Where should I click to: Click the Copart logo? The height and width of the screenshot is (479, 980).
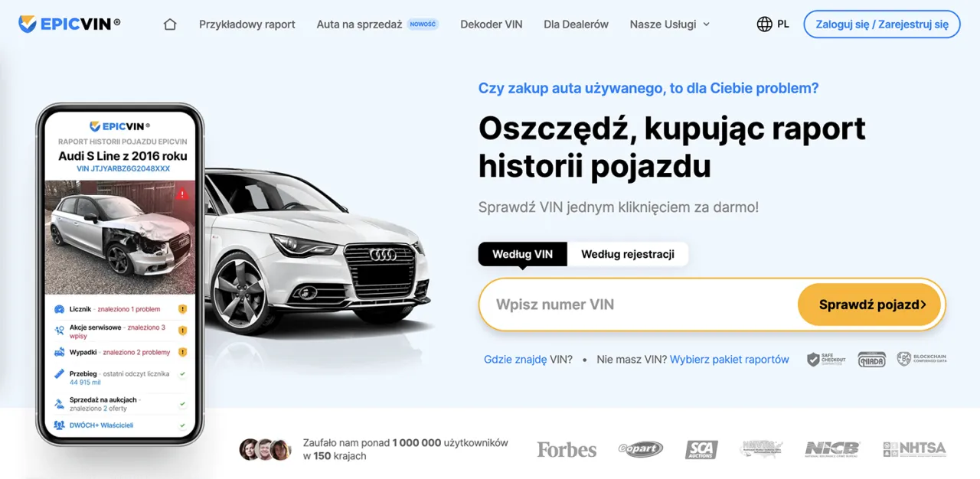pos(640,449)
